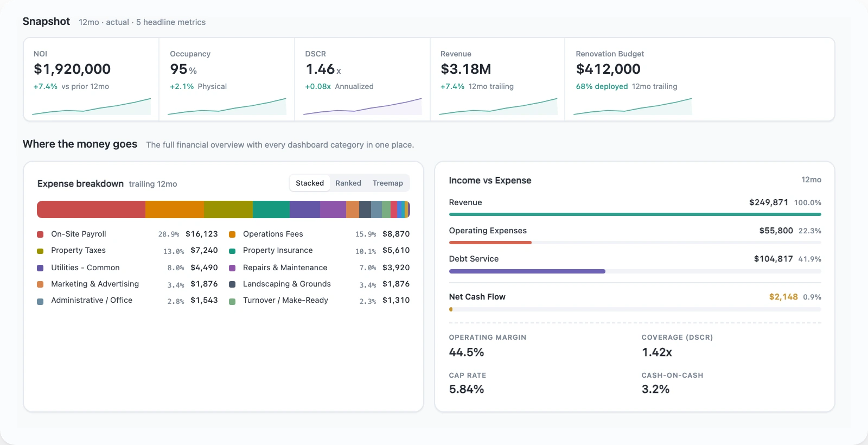Click the Occupancy sparkline chart
This screenshot has width=868, height=445.
[x=227, y=106]
